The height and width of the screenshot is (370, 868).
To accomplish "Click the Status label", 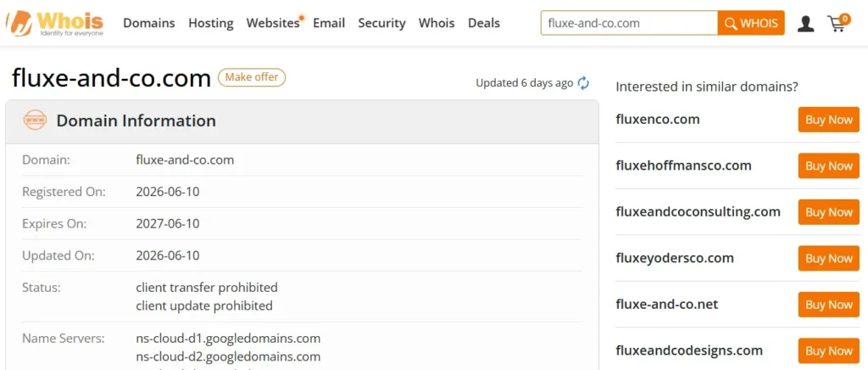I will [41, 288].
